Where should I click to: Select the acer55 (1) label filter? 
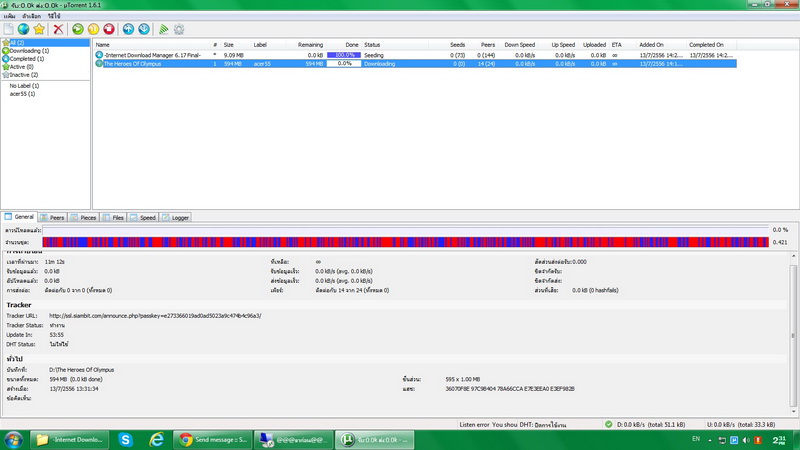point(22,94)
